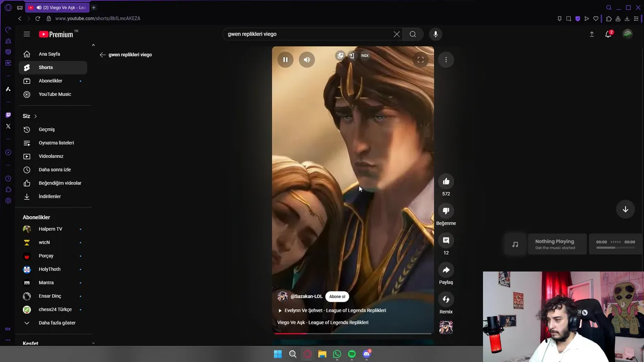Viewport: 644px width, 362px height.
Task: Open Videolarınız in sidebar
Action: (53, 156)
